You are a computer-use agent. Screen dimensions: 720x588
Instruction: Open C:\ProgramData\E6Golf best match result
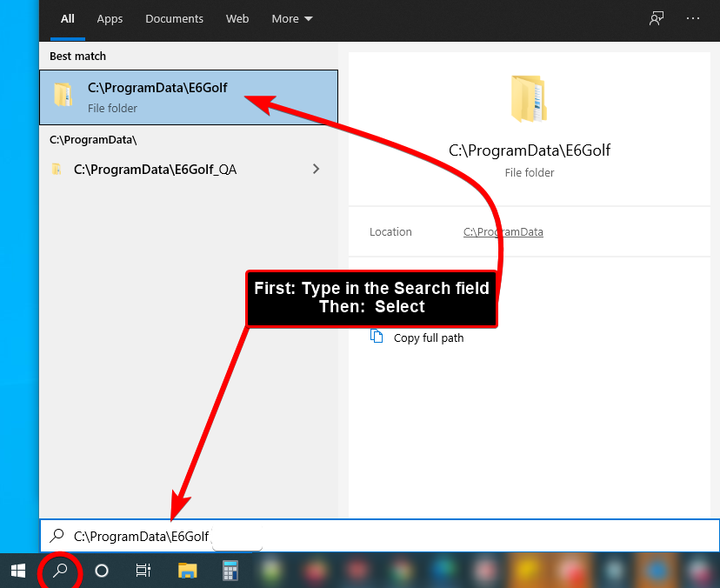189,97
